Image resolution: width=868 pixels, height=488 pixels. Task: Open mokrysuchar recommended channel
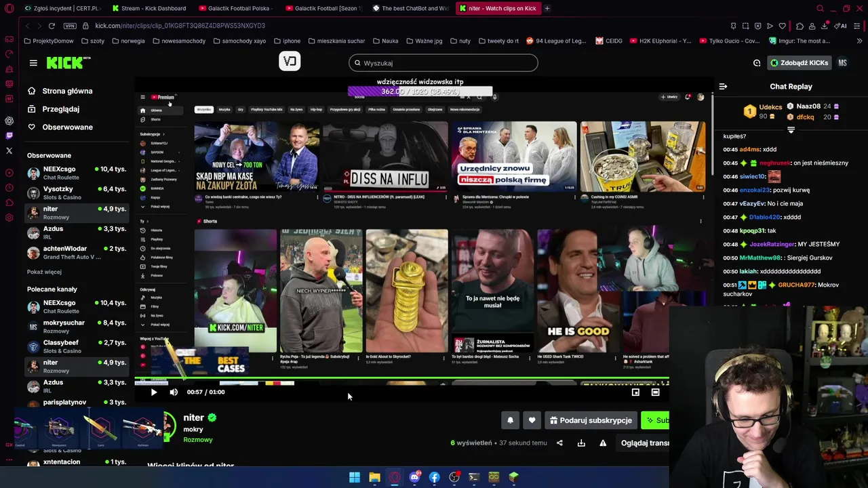pos(76,327)
